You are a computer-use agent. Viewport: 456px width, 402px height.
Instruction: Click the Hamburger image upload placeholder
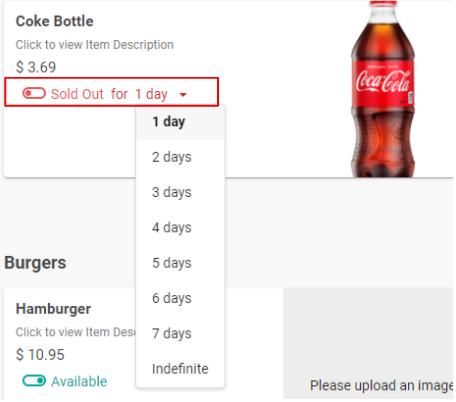click(x=368, y=343)
